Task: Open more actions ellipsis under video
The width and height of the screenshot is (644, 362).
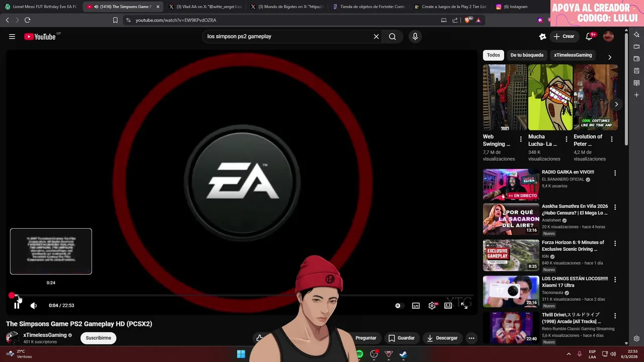Action: click(471, 338)
